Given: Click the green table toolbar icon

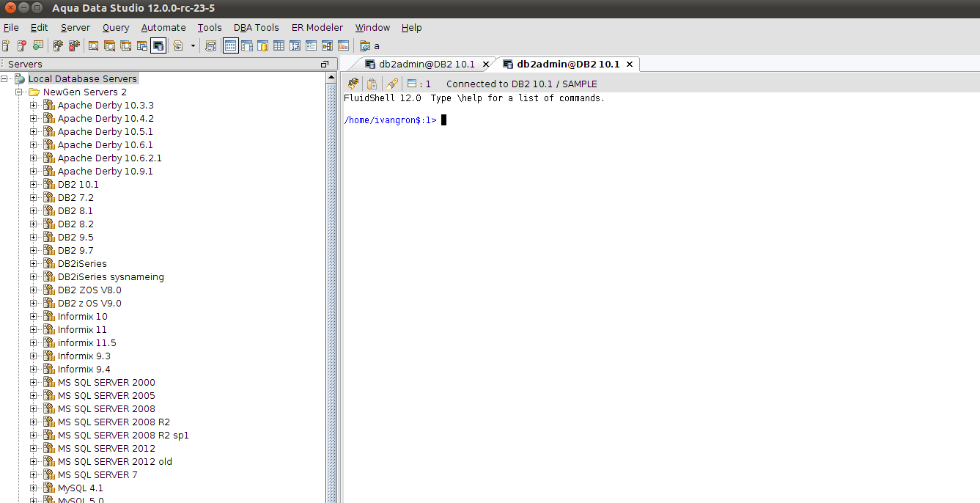Looking at the screenshot, I should (38, 45).
